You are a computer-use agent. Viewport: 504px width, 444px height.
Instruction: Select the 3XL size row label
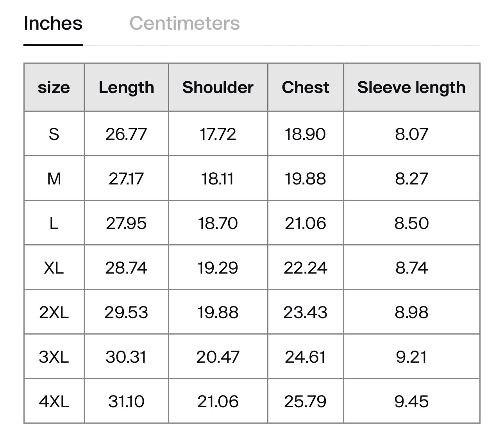[54, 357]
